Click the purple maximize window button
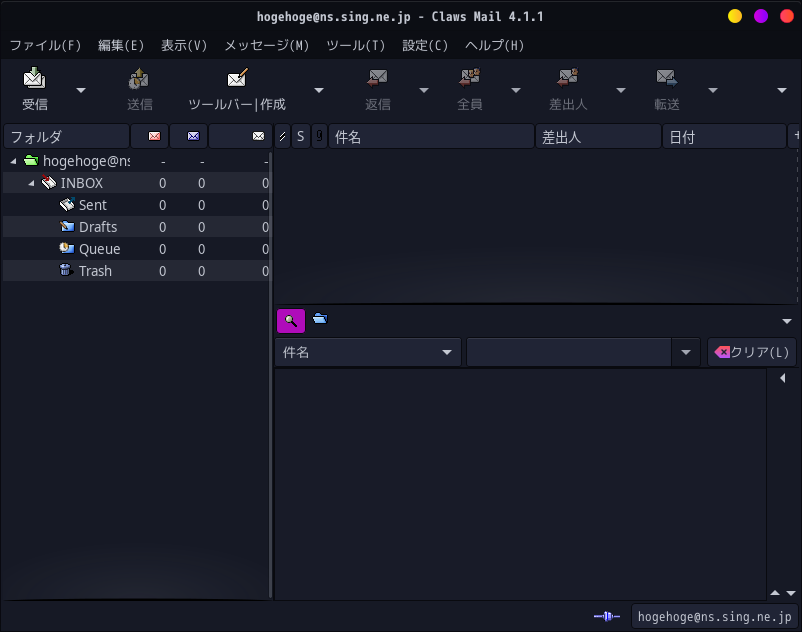This screenshot has width=802, height=632. pyautogui.click(x=761, y=16)
